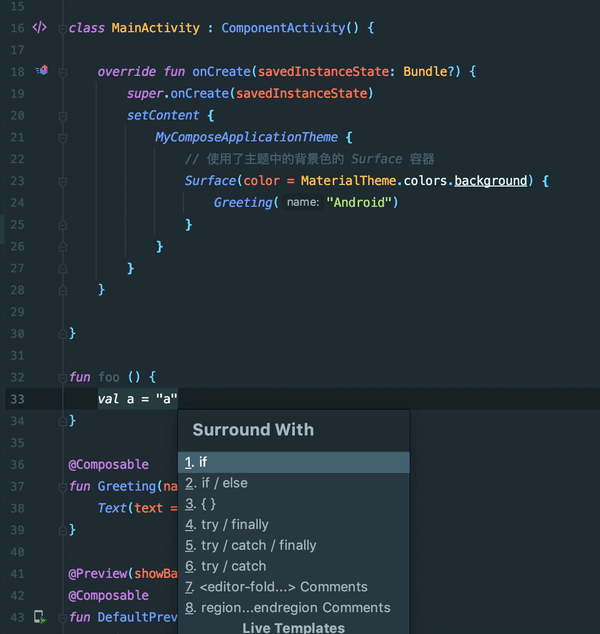Choose 'region...endregion Comments' option
The height and width of the screenshot is (634, 600).
click(x=294, y=608)
